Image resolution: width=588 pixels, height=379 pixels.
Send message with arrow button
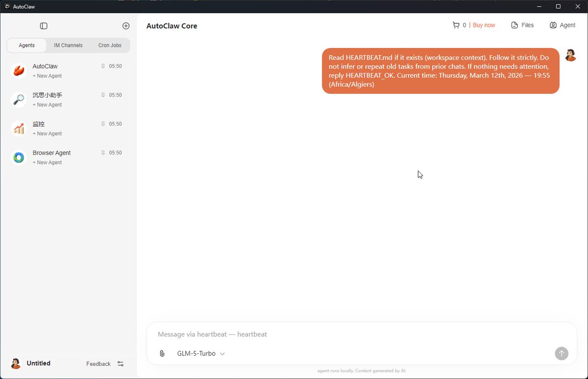pos(562,353)
